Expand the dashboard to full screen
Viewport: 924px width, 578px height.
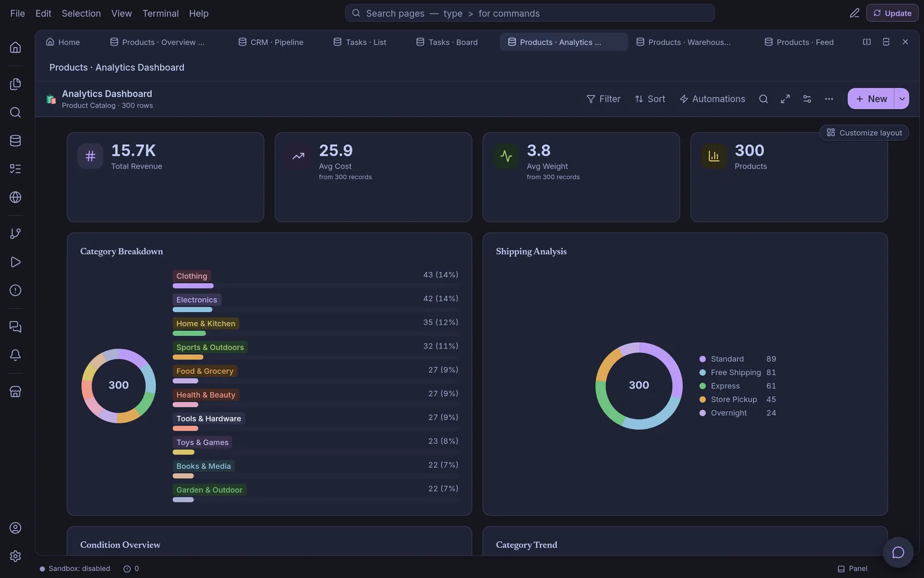[785, 99]
